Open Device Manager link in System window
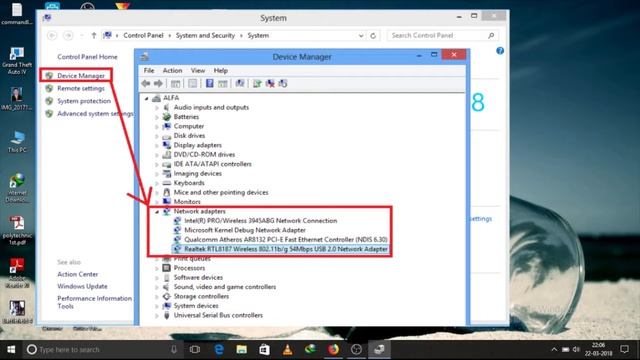 click(81, 76)
